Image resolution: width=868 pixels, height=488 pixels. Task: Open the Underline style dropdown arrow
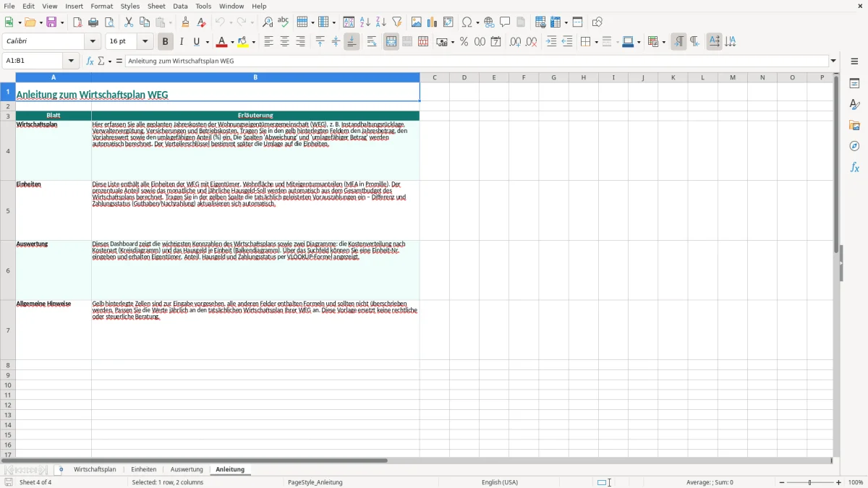pos(207,42)
